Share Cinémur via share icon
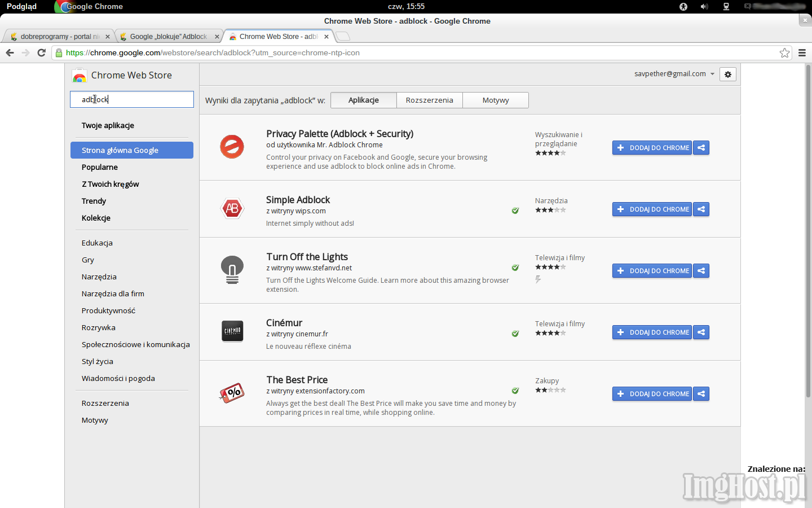This screenshot has width=812, height=508. (701, 332)
